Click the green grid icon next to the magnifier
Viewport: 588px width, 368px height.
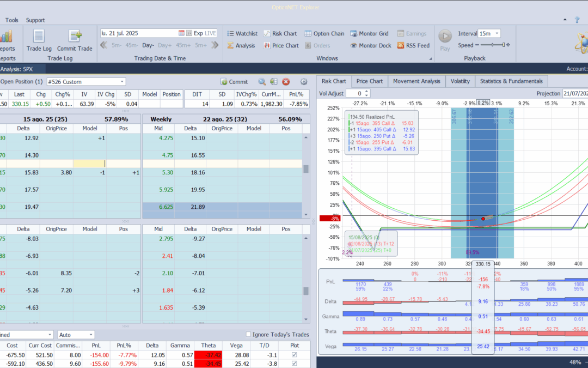274,81
